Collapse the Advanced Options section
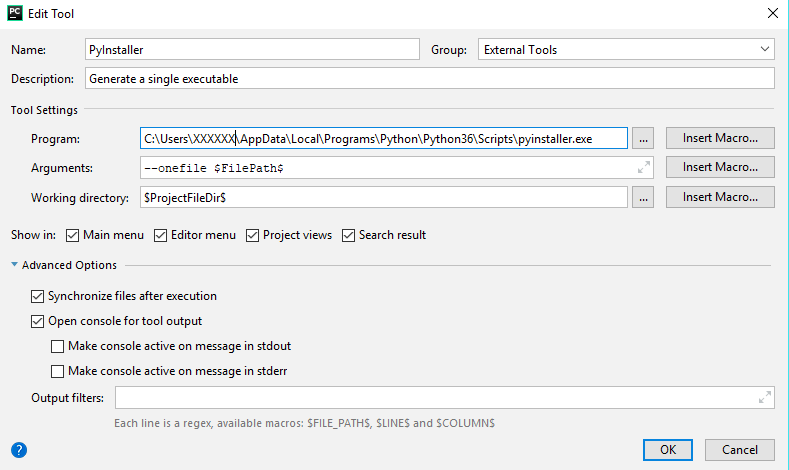 (x=15, y=265)
